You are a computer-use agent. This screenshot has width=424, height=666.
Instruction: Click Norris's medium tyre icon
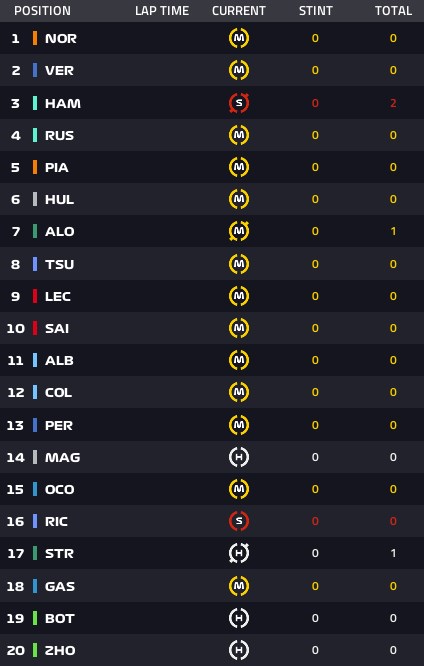click(239, 38)
